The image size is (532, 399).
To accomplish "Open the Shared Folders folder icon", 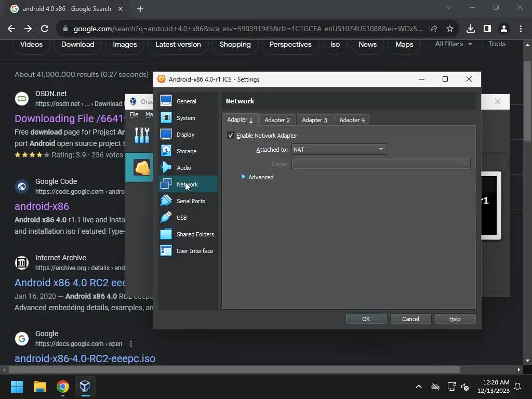I will coord(166,234).
